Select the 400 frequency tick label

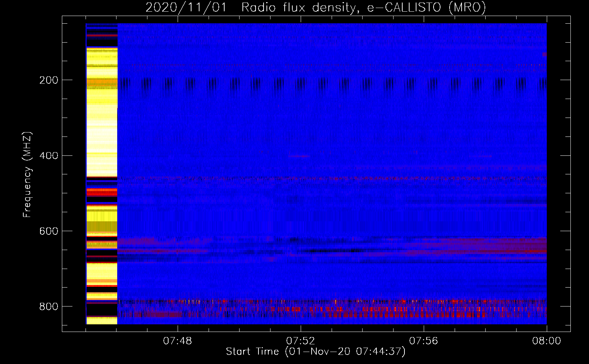(x=49, y=156)
